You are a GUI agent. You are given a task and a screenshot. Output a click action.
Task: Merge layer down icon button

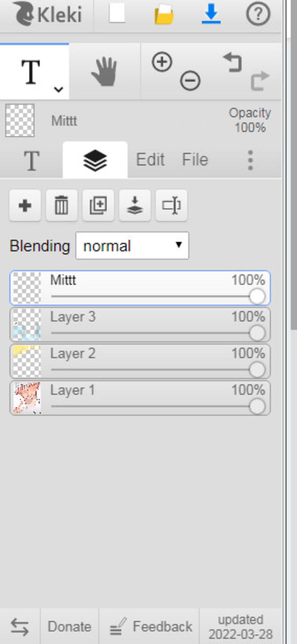coord(135,205)
